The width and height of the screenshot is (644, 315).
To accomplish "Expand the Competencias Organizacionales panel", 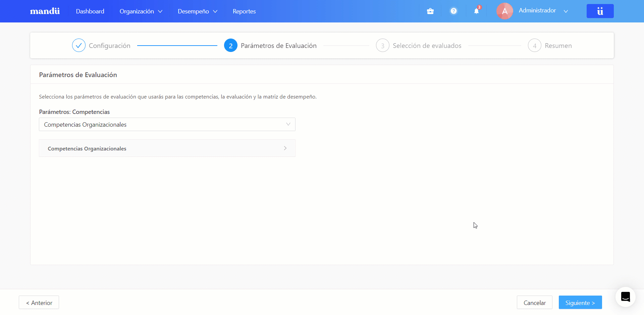I will tap(167, 148).
